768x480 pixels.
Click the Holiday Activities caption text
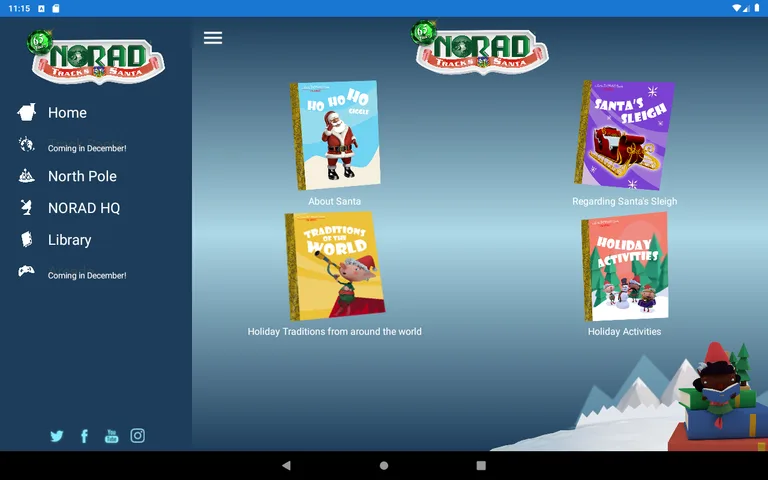(x=624, y=332)
